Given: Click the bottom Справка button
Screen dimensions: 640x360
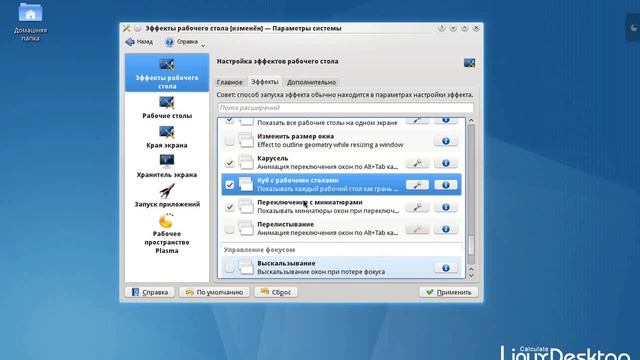Looking at the screenshot, I should [x=150, y=292].
